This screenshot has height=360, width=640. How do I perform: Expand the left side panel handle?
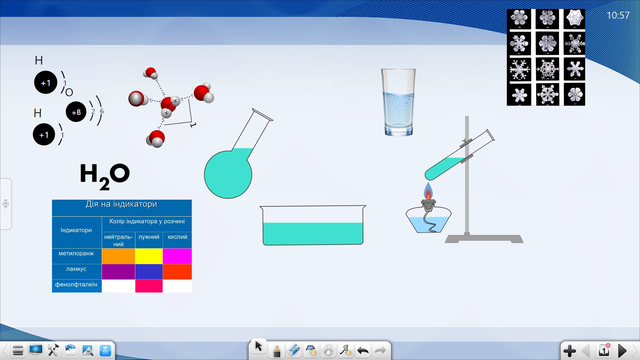(5, 204)
